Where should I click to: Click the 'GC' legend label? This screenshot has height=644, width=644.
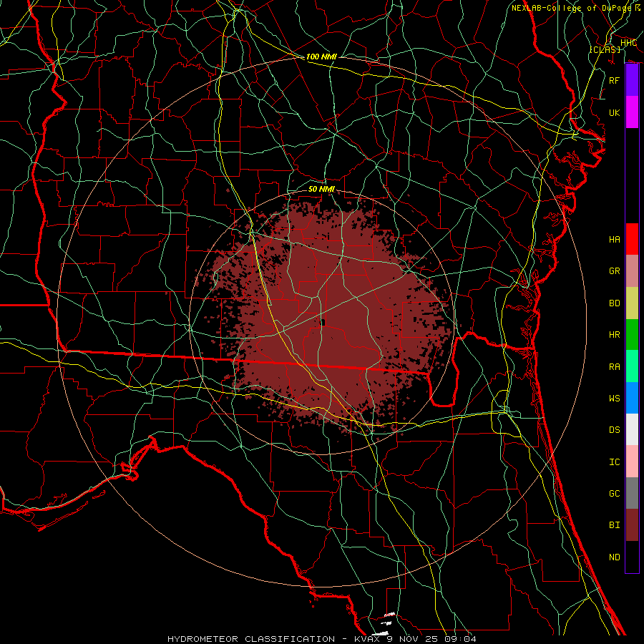615,494
